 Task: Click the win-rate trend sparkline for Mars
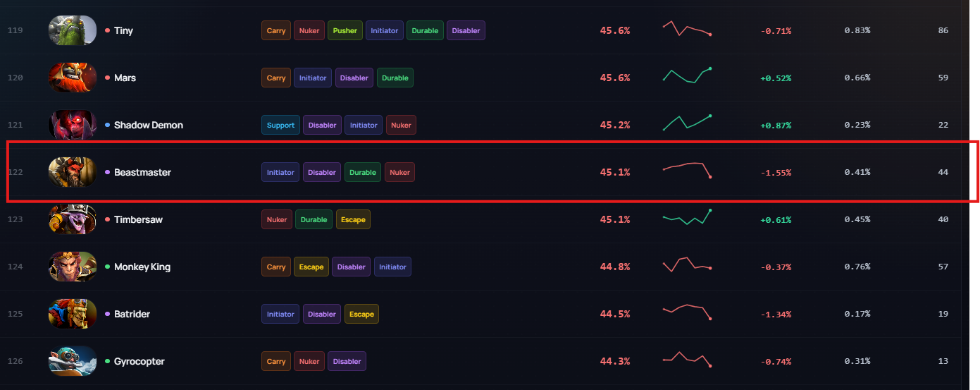pyautogui.click(x=687, y=75)
